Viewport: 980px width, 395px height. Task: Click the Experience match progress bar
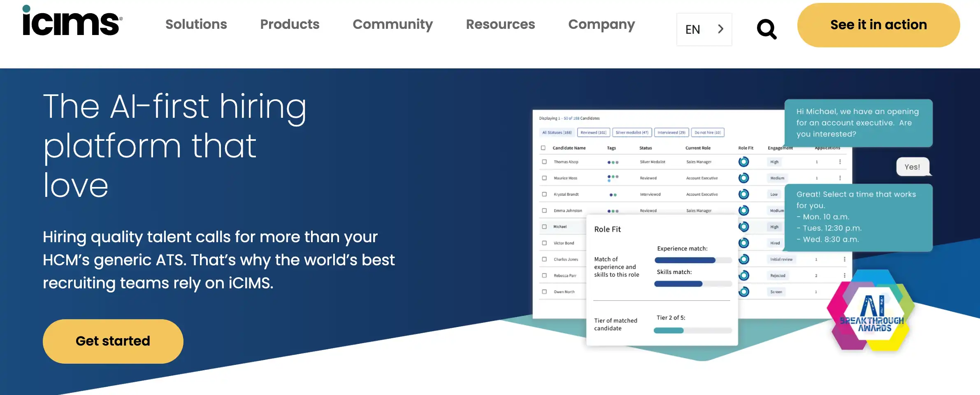[693, 260]
